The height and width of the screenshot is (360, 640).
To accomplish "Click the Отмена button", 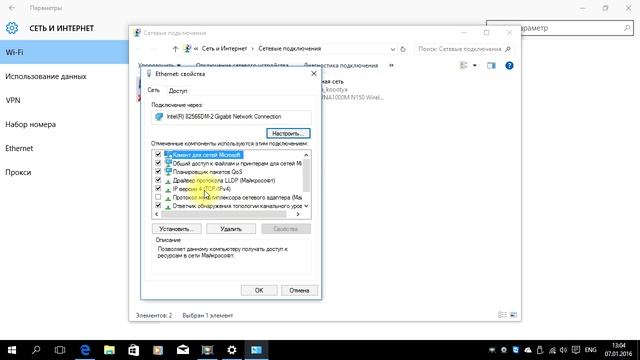I will (299, 290).
